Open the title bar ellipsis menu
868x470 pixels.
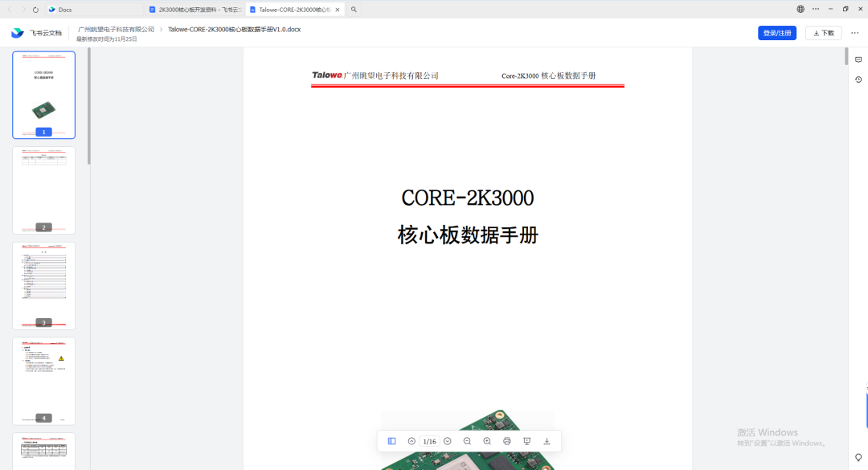[816, 9]
